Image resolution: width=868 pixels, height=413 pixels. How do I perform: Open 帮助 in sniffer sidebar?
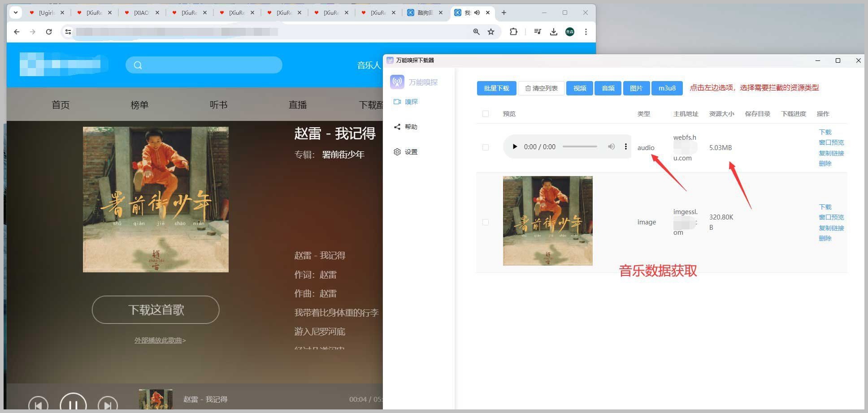406,127
